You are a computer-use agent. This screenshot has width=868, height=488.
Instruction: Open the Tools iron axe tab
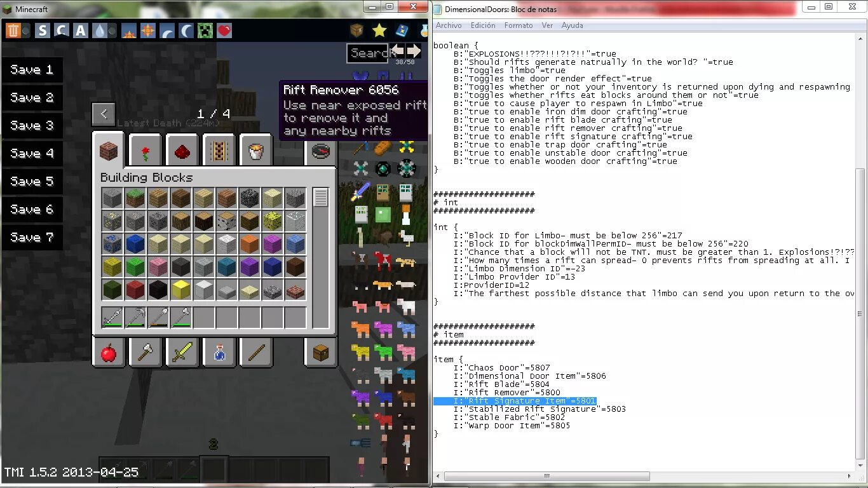tap(146, 352)
